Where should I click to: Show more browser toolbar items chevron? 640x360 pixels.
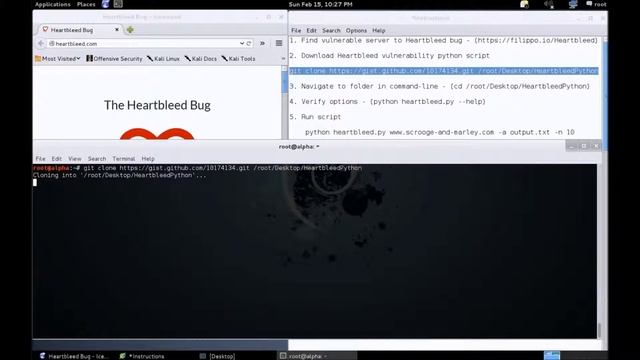click(262, 43)
